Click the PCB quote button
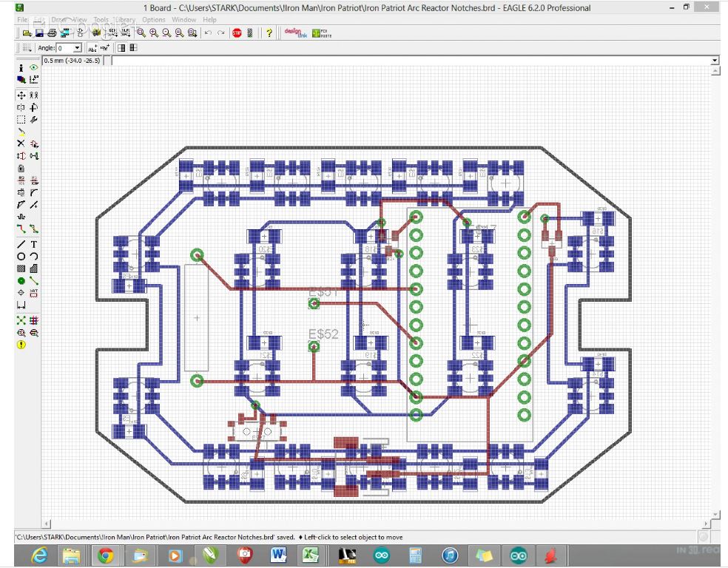The width and height of the screenshot is (728, 568). pyautogui.click(x=321, y=33)
